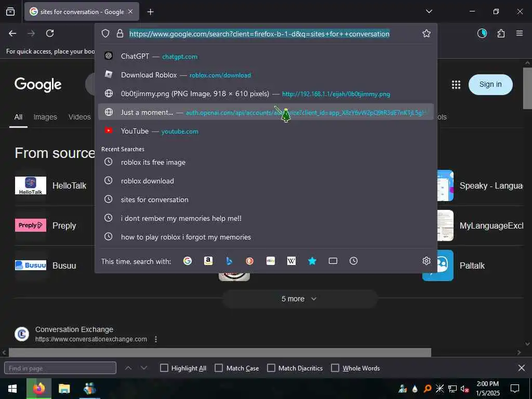
Task: Search this time with Wikipedia icon
Action: coord(291,261)
